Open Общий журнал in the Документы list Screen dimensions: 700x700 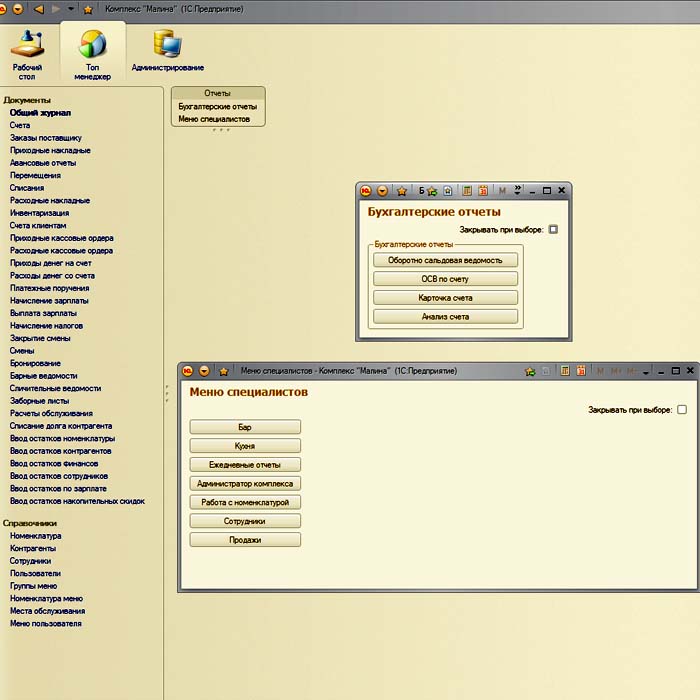40,113
